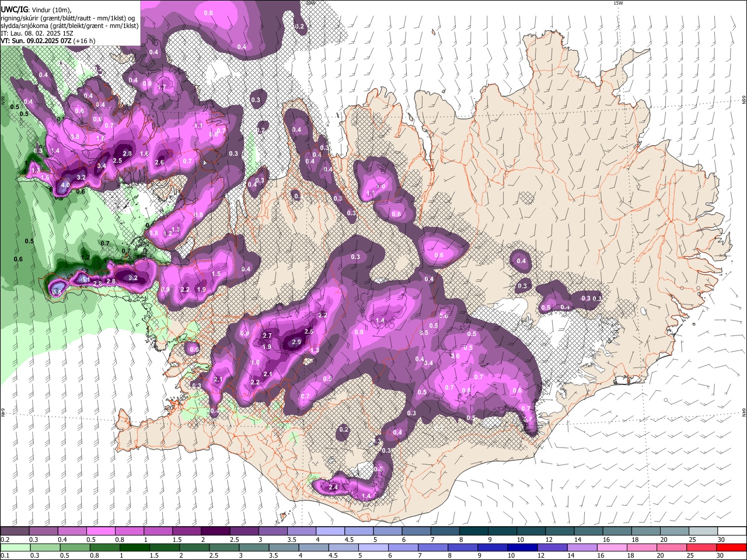
Task: Click the '1.7' precipitation value on the map
Action: tap(162, 87)
